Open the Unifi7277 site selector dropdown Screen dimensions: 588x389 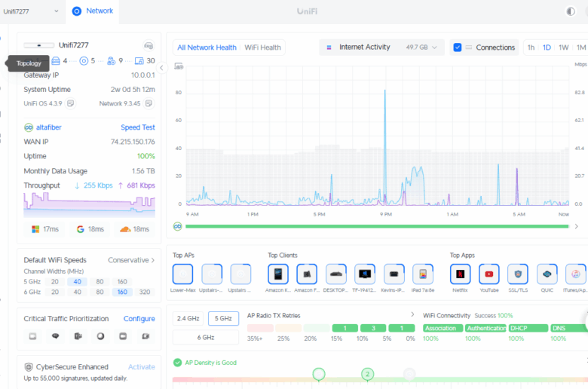pyautogui.click(x=32, y=11)
